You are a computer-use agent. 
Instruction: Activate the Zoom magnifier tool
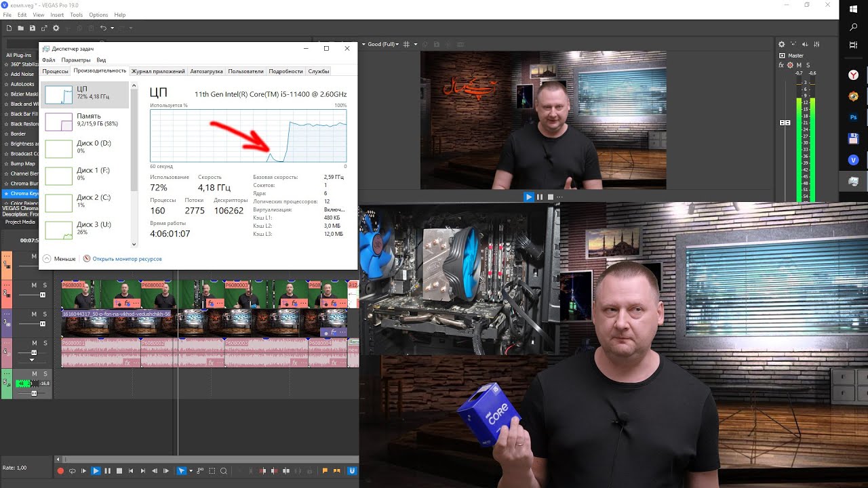point(224,470)
